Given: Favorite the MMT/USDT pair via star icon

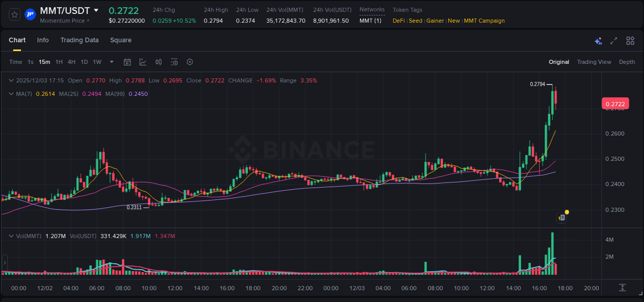Looking at the screenshot, I should 14,14.
